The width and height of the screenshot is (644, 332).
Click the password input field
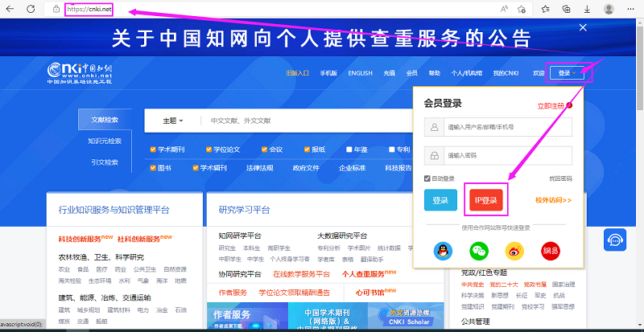tap(508, 156)
